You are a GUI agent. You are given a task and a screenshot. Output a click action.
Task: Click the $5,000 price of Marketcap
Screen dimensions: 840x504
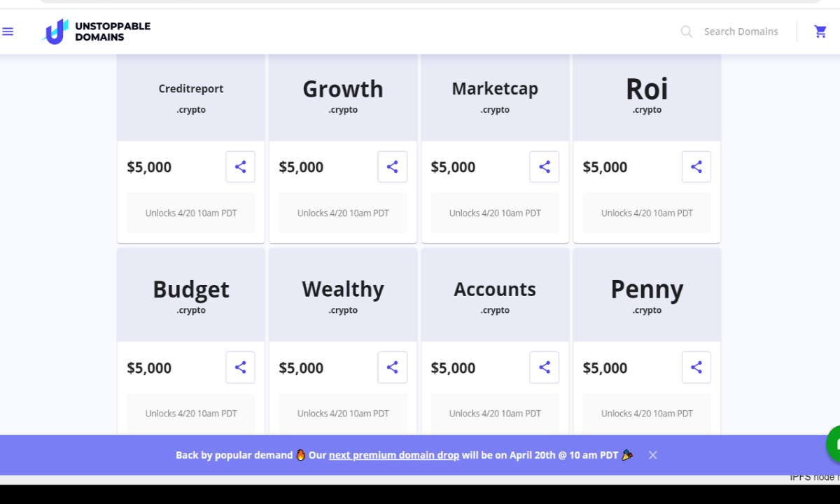[453, 167]
